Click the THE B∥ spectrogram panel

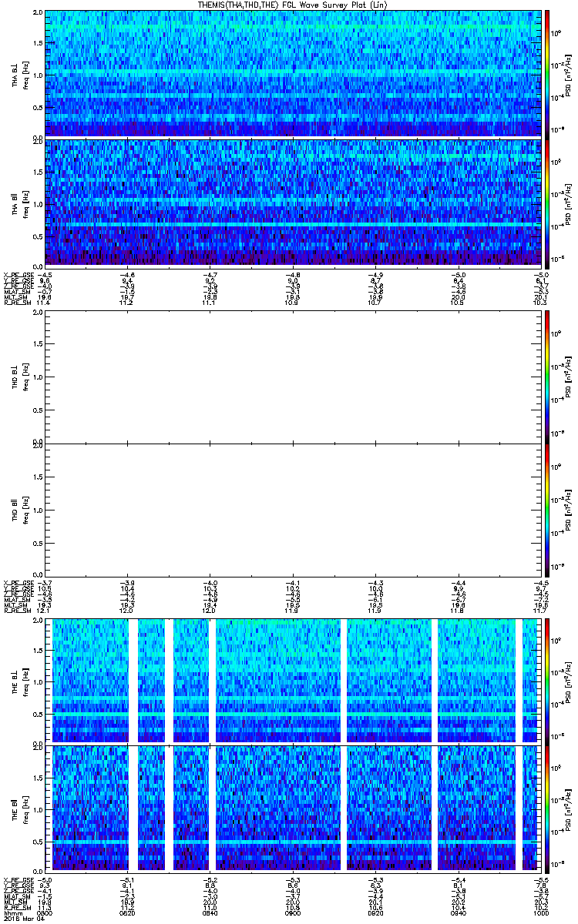coord(292,809)
